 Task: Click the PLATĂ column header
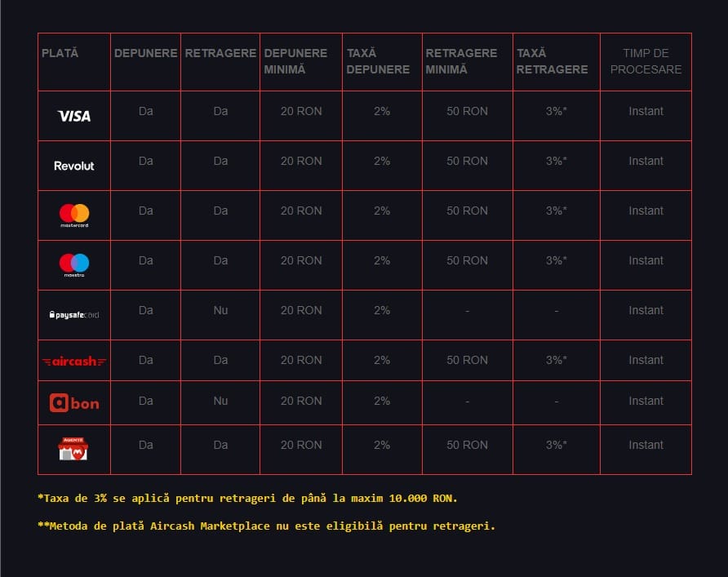(60, 53)
